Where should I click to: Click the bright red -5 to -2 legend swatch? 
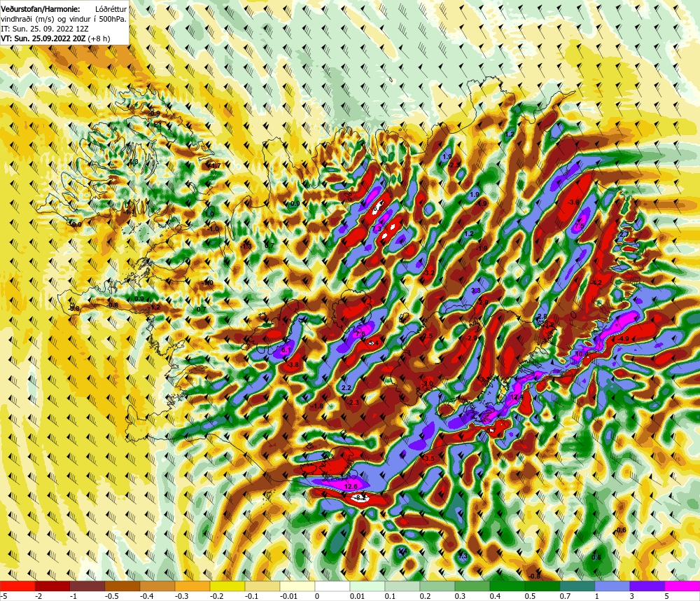(x=17, y=586)
